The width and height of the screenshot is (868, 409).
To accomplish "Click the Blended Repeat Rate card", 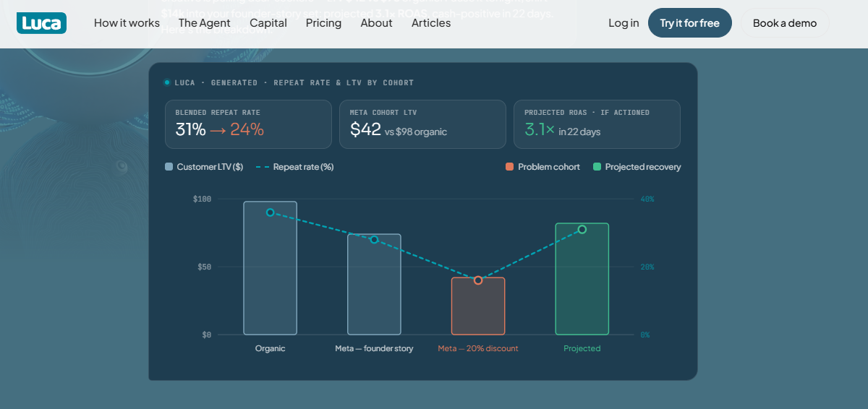I will 248,124.
